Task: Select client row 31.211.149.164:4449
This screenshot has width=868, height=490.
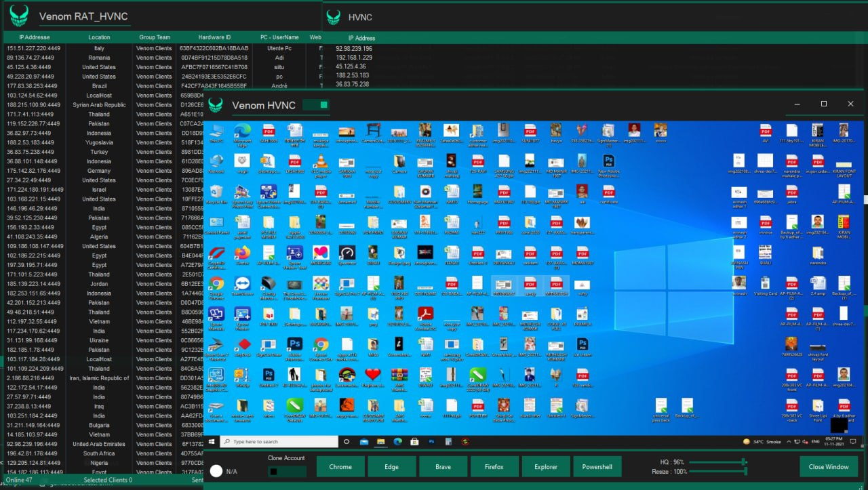Action: [x=104, y=425]
